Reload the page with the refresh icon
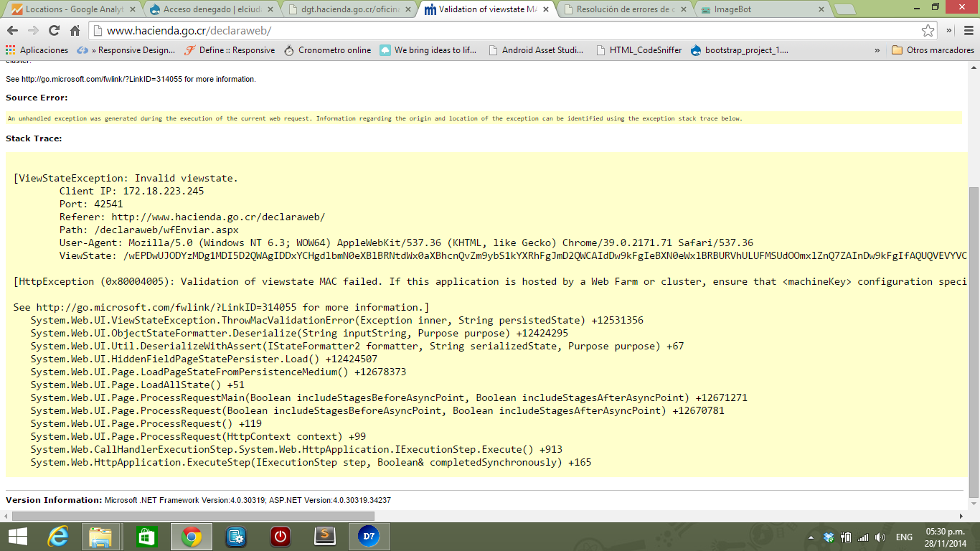Image resolution: width=980 pixels, height=551 pixels. (54, 31)
